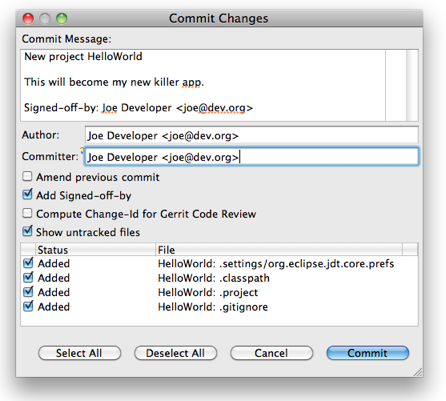Uncheck the .classpath file checkbox
This screenshot has height=401, width=446.
tap(28, 277)
